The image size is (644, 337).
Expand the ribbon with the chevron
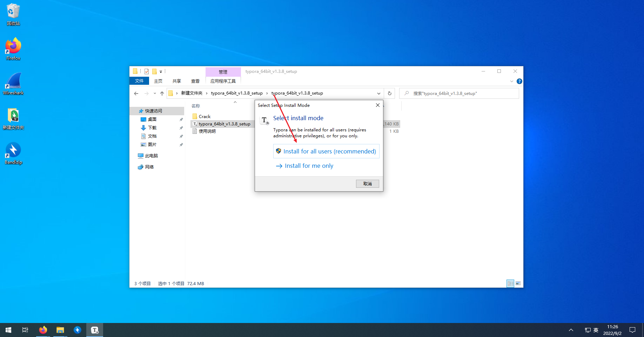point(512,81)
